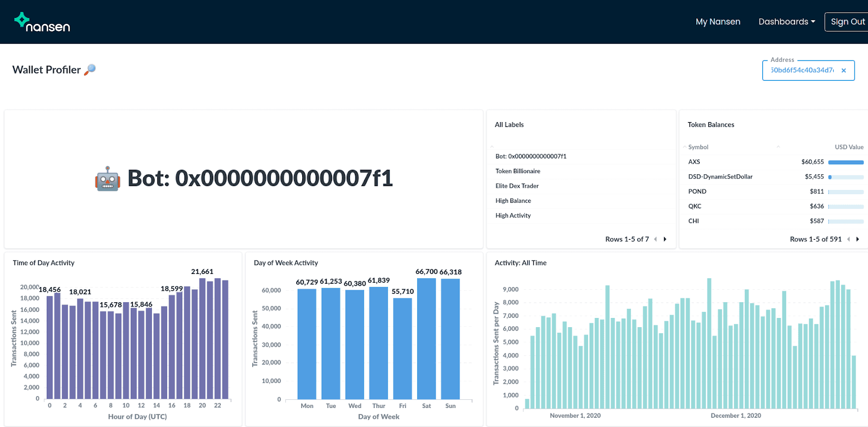Go to previous page of Token Balances
This screenshot has width=868, height=427.
[848, 239]
